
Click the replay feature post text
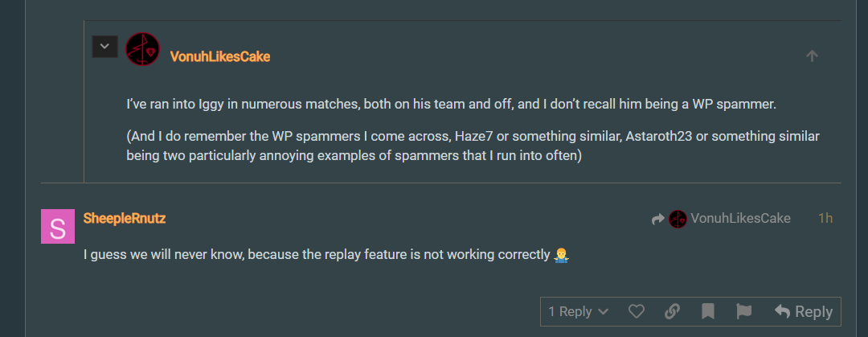[x=318, y=255]
